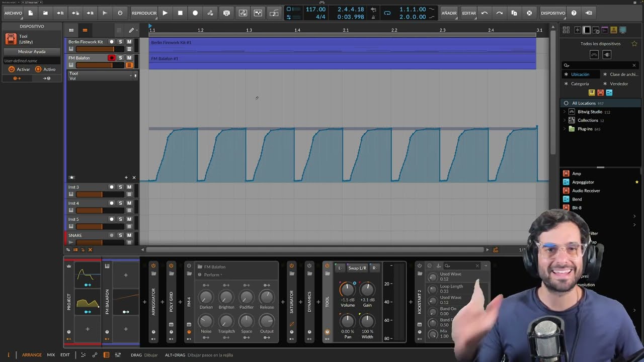Switch to clip launcher view icon
The image size is (644, 362).
(x=71, y=30)
